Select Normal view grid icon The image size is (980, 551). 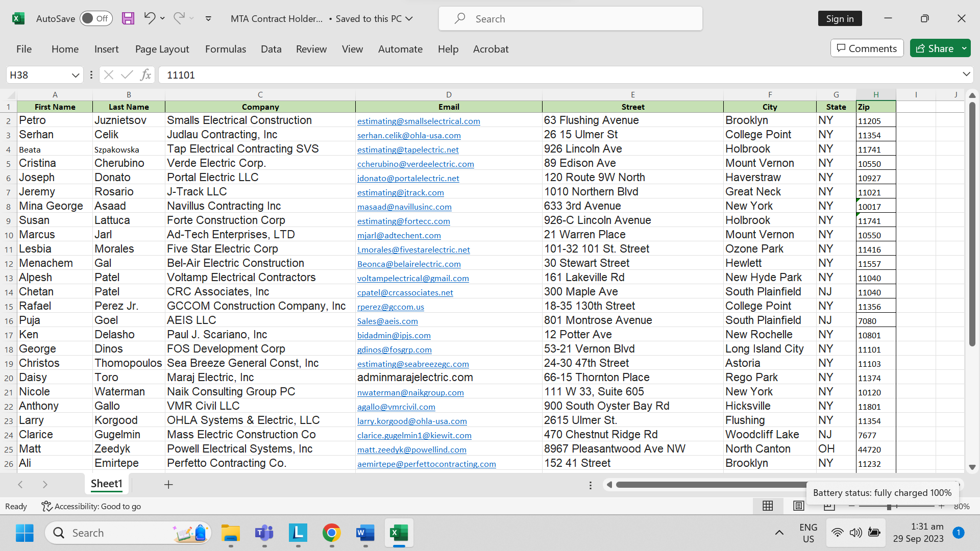[768, 506]
